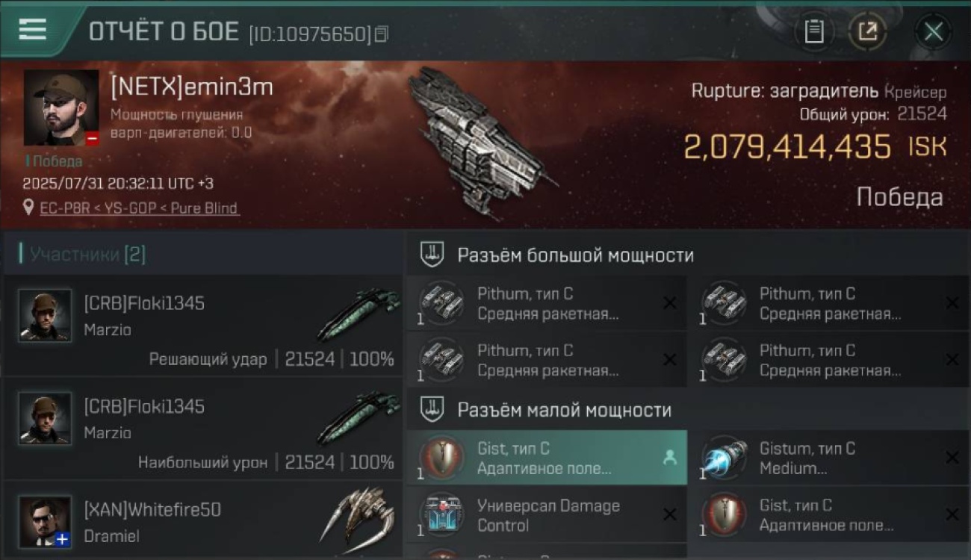Select the Универсал Damage Control module
This screenshot has height=560, width=971.
546,515
